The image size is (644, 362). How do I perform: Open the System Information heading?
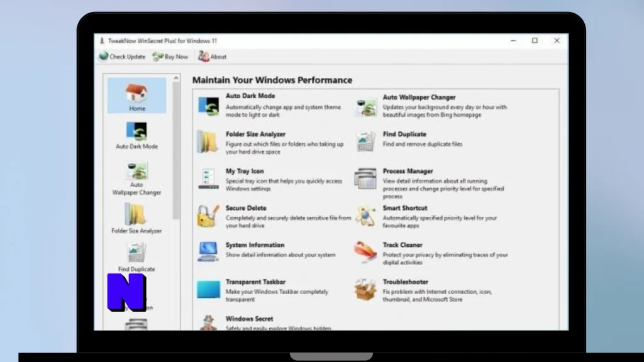tap(255, 245)
